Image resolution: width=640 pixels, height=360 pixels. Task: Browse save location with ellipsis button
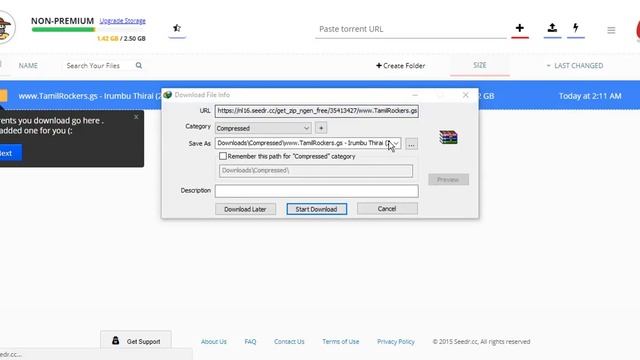pyautogui.click(x=411, y=144)
